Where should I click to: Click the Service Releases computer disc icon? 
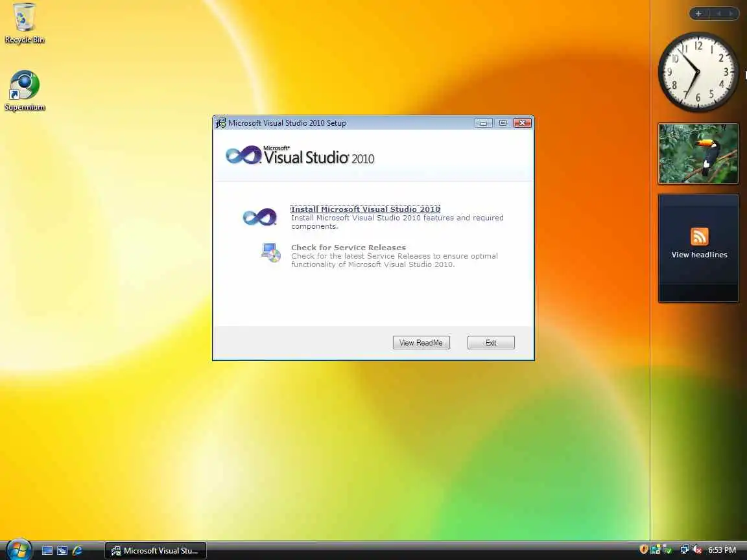click(270, 252)
